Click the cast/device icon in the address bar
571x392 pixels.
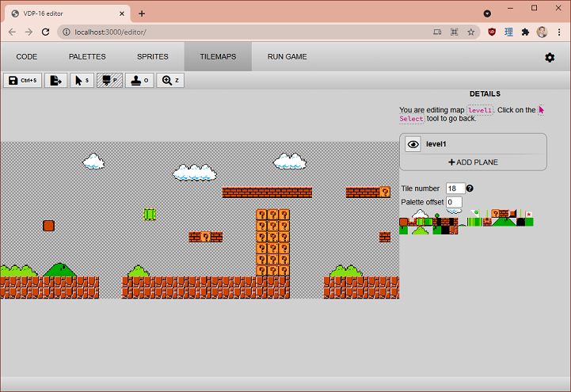pyautogui.click(x=437, y=32)
